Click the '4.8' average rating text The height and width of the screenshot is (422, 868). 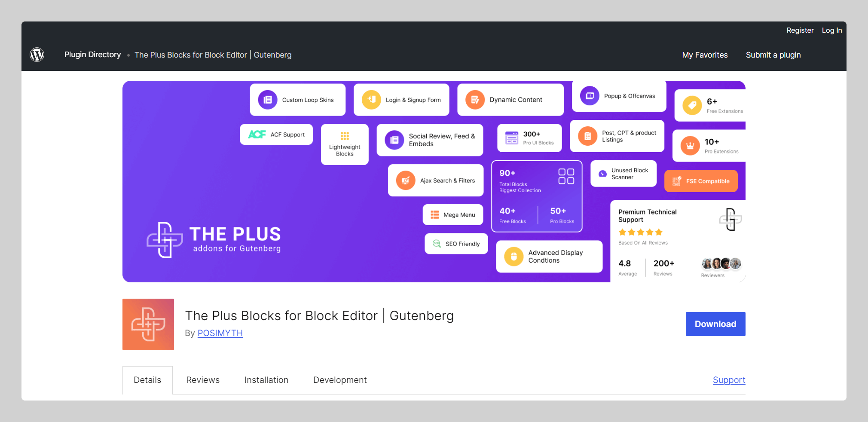(x=624, y=263)
